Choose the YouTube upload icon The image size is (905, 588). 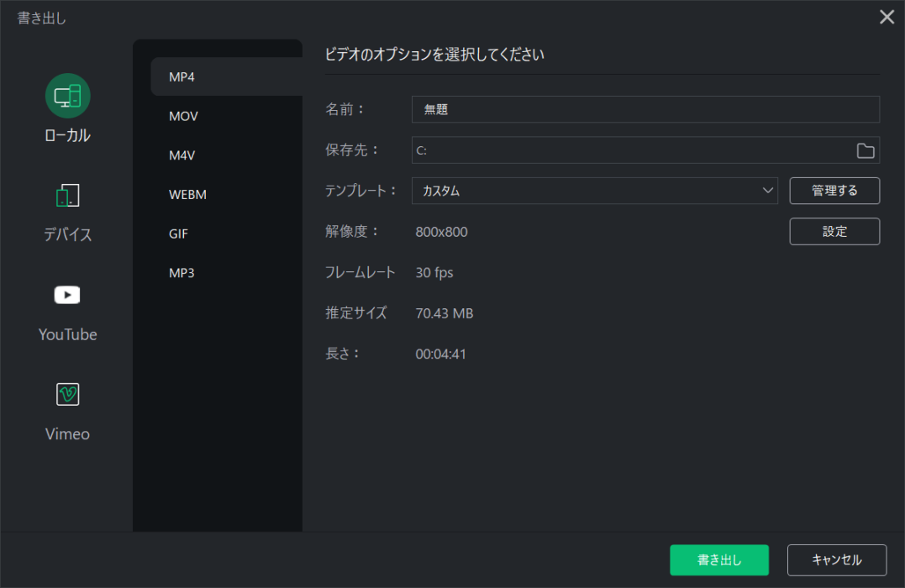pyautogui.click(x=67, y=295)
